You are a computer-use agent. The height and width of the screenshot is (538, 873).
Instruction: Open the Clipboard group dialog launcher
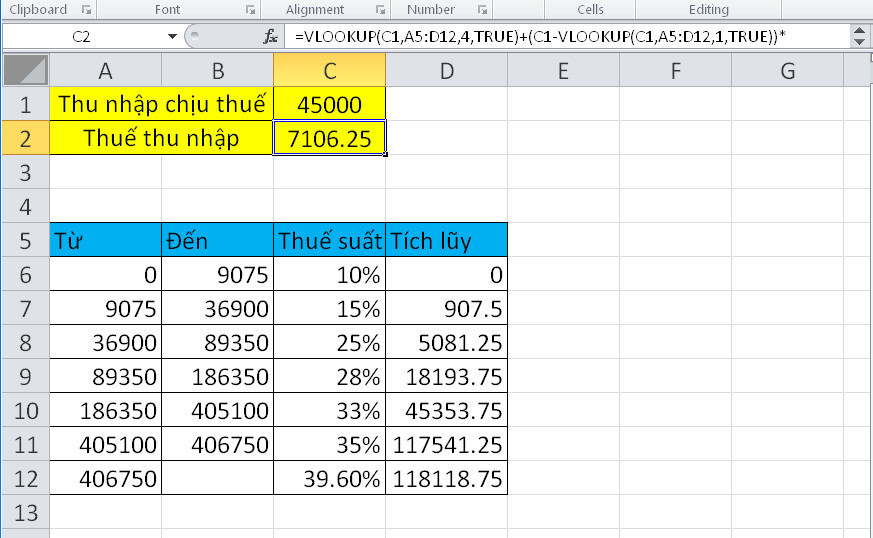click(x=86, y=9)
